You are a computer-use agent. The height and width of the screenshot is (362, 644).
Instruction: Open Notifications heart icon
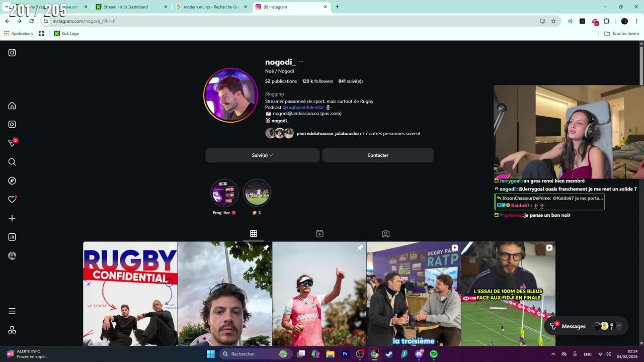click(12, 200)
